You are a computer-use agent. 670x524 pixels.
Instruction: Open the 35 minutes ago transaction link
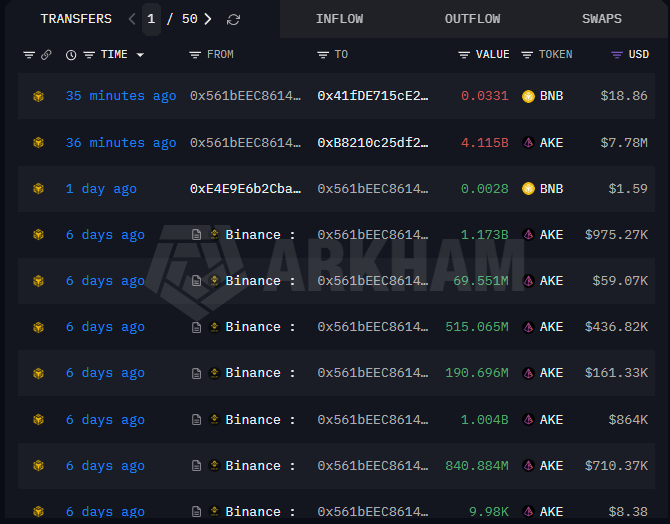tap(121, 96)
